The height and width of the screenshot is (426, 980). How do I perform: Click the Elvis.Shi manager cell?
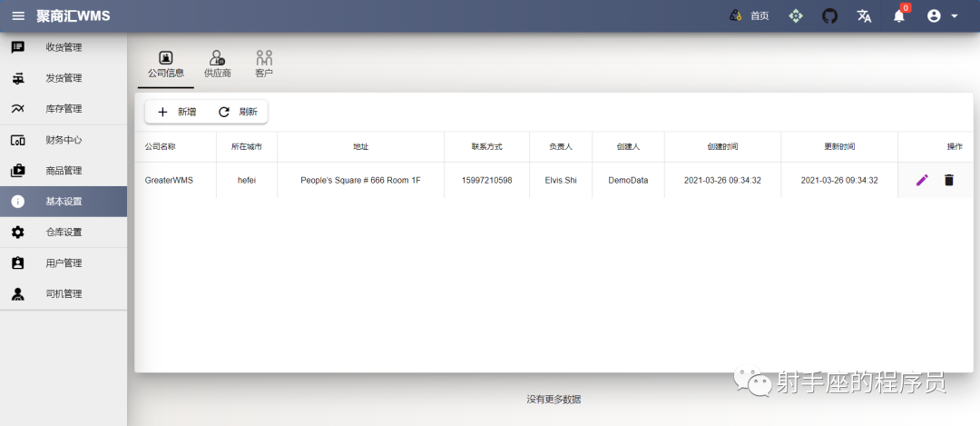coord(561,180)
